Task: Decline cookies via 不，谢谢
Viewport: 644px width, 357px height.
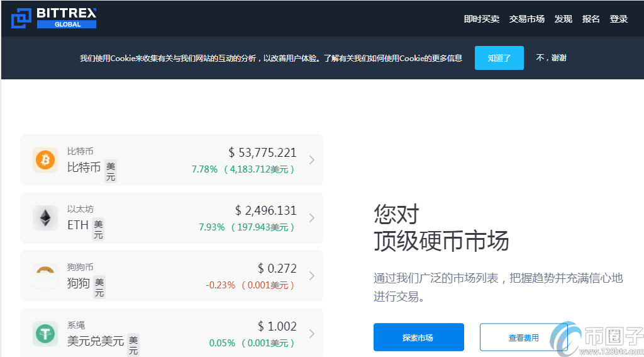Action: (x=551, y=58)
